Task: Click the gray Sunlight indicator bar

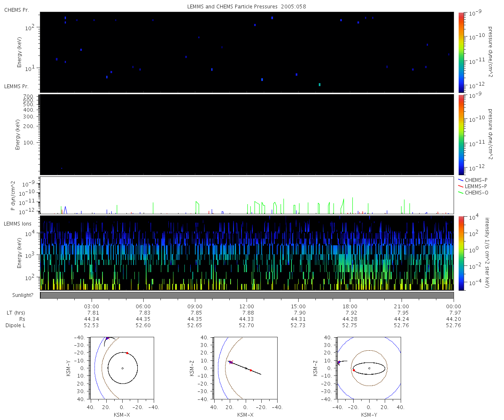Action: (x=247, y=295)
